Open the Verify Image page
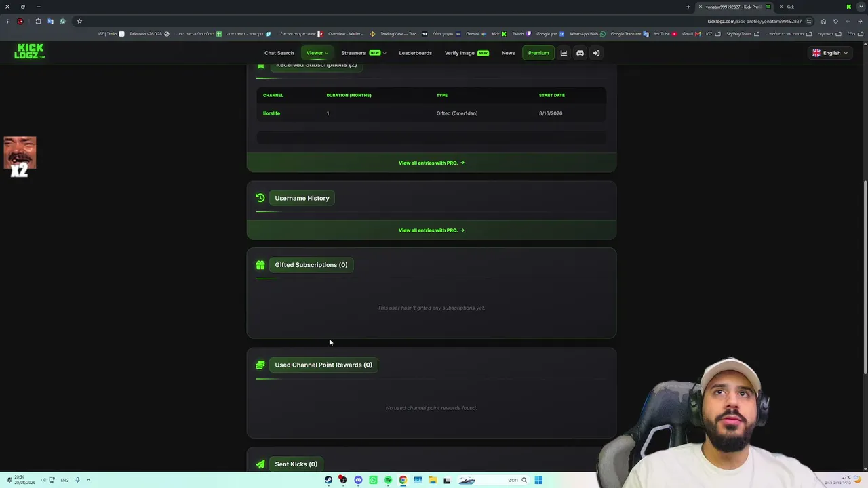868x488 pixels. [x=467, y=53]
